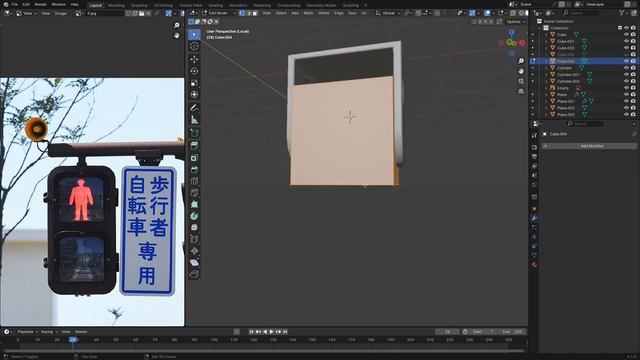
Task: Open the viewport Options dropdown
Action: coord(516,22)
